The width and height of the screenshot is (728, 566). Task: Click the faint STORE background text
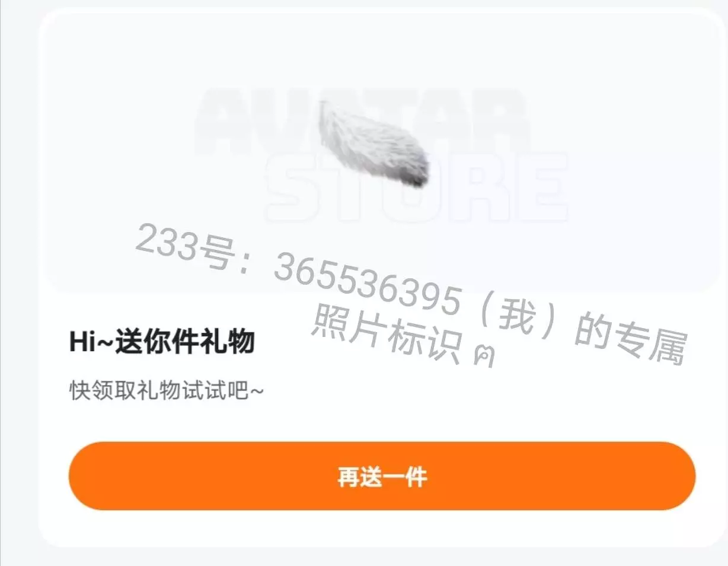click(x=416, y=187)
